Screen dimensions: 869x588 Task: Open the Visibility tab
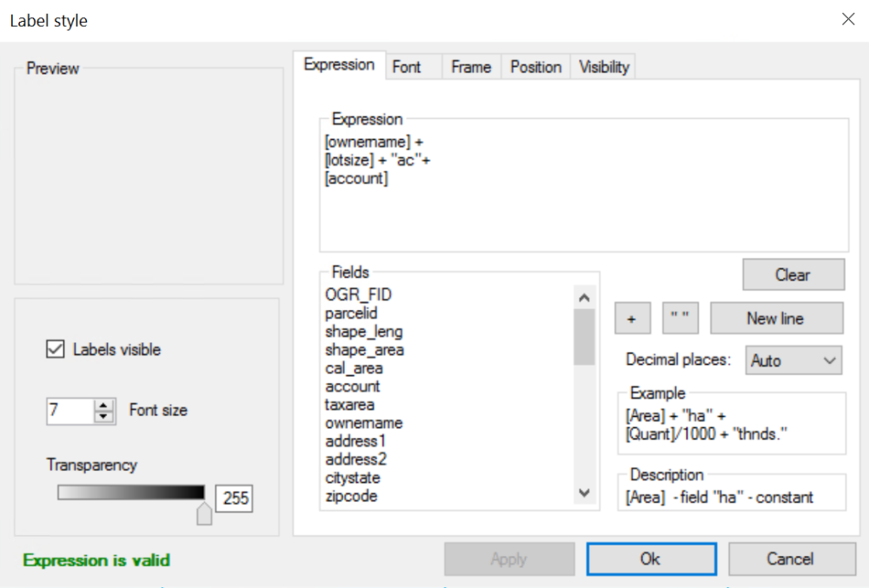(x=603, y=66)
